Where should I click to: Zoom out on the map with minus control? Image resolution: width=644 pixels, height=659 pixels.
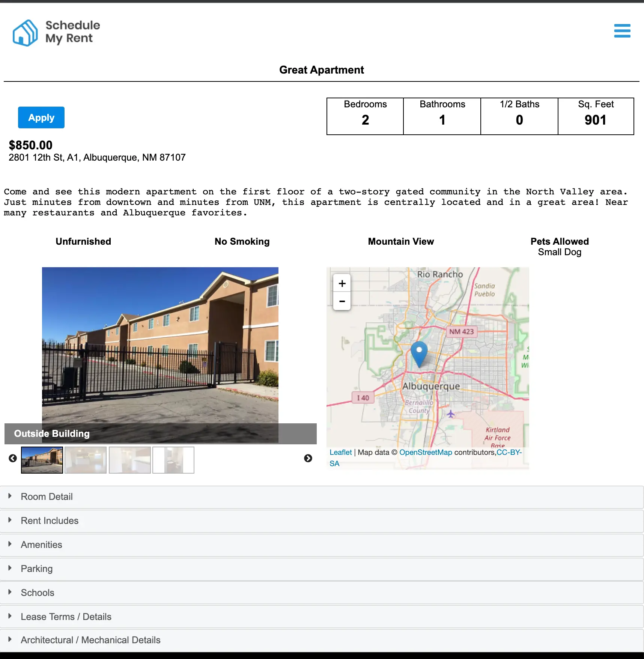tap(342, 301)
